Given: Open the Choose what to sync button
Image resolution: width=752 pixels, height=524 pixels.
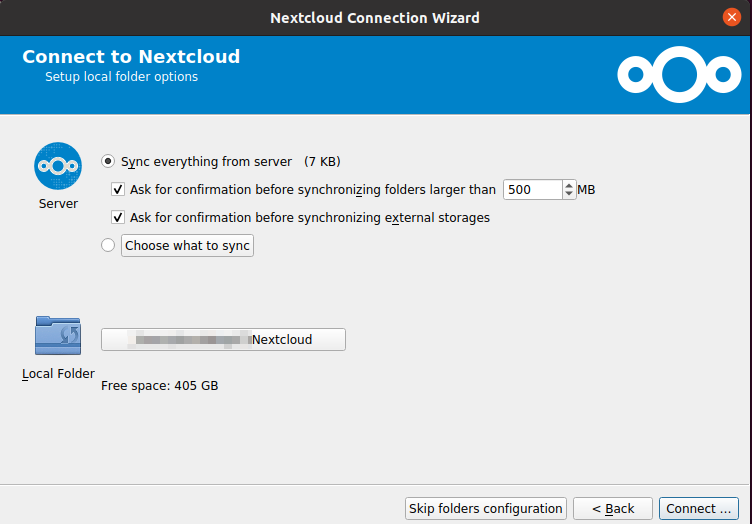Looking at the screenshot, I should 187,245.
